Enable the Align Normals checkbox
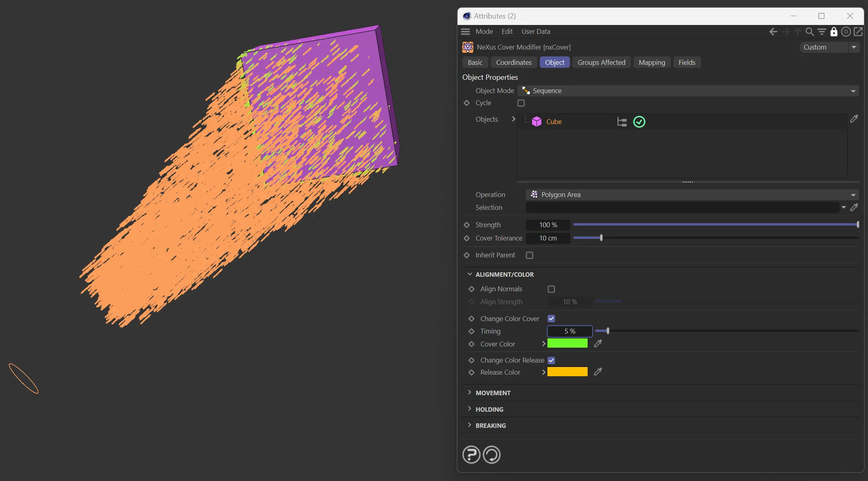Image resolution: width=868 pixels, height=481 pixels. point(551,289)
